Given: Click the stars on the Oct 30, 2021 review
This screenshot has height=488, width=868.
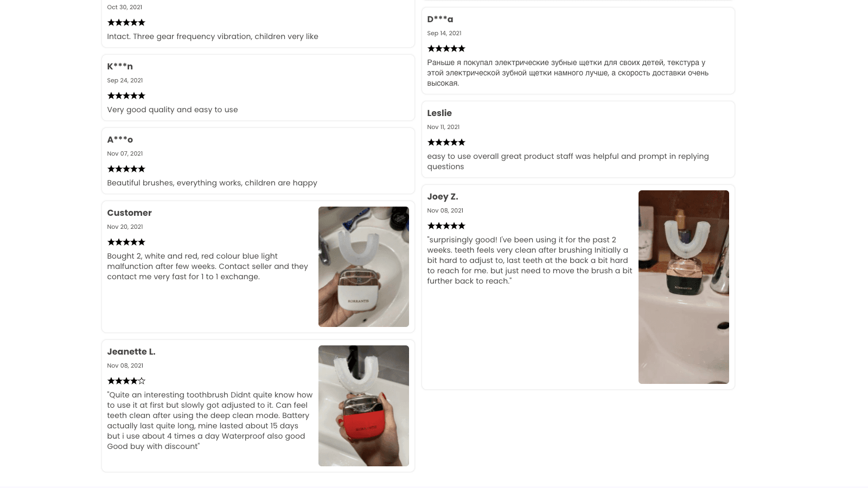Looking at the screenshot, I should point(126,23).
